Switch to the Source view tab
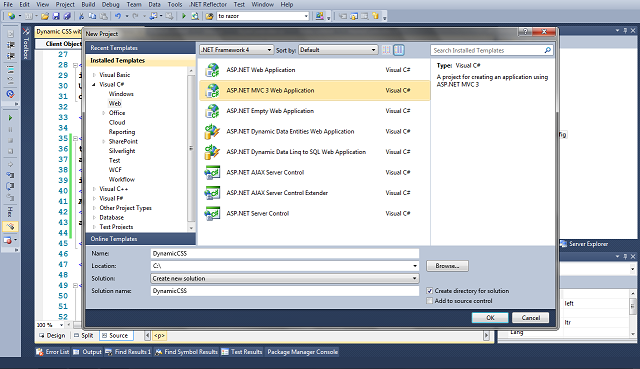Image resolution: width=640 pixels, height=369 pixels. 115,336
